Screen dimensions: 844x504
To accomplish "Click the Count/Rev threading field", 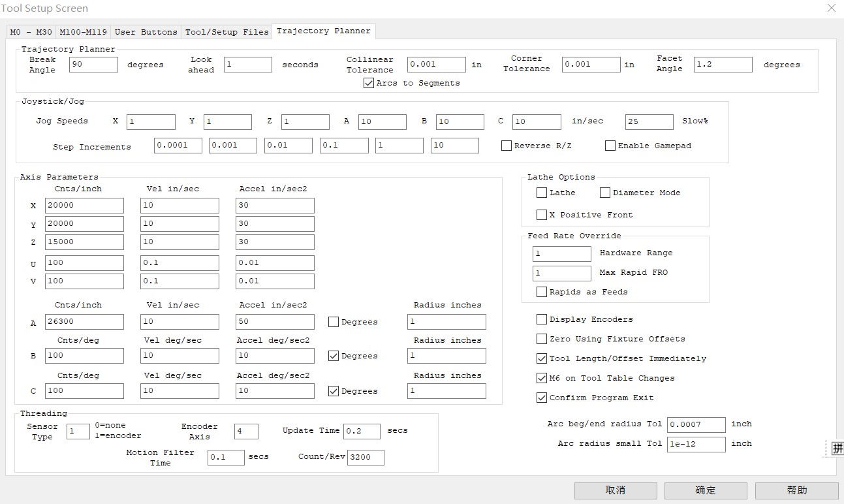I will point(366,457).
